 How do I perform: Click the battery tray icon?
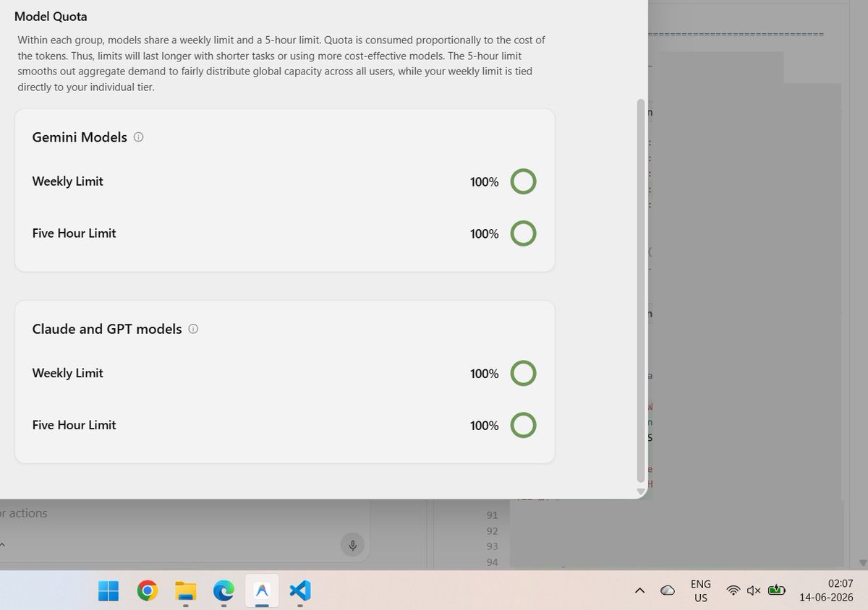tap(776, 590)
